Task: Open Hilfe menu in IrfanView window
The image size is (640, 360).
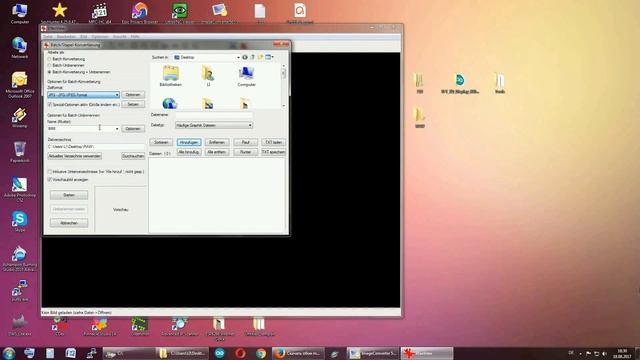Action: coord(135,37)
